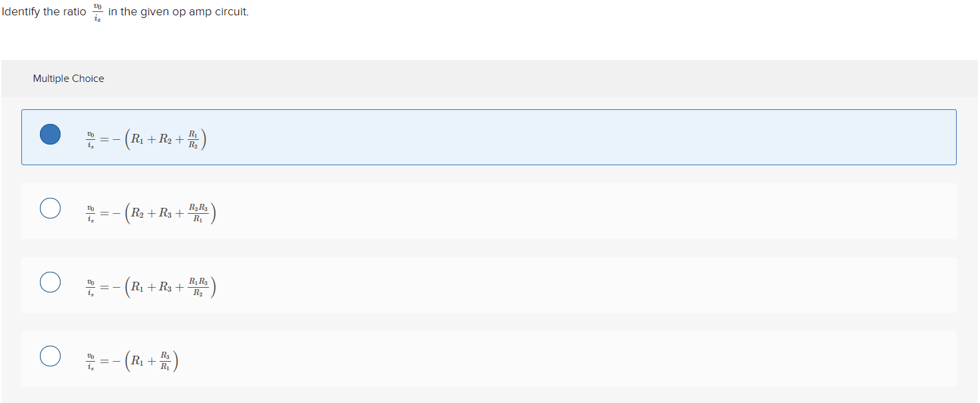The width and height of the screenshot is (980, 403).
Task: Click the highlighted selected answer row
Action: click(x=466, y=137)
